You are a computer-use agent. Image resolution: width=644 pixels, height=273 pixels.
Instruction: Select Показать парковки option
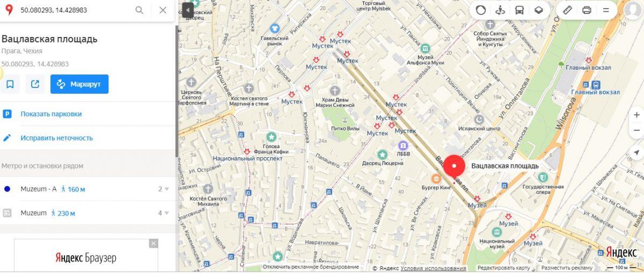51,114
